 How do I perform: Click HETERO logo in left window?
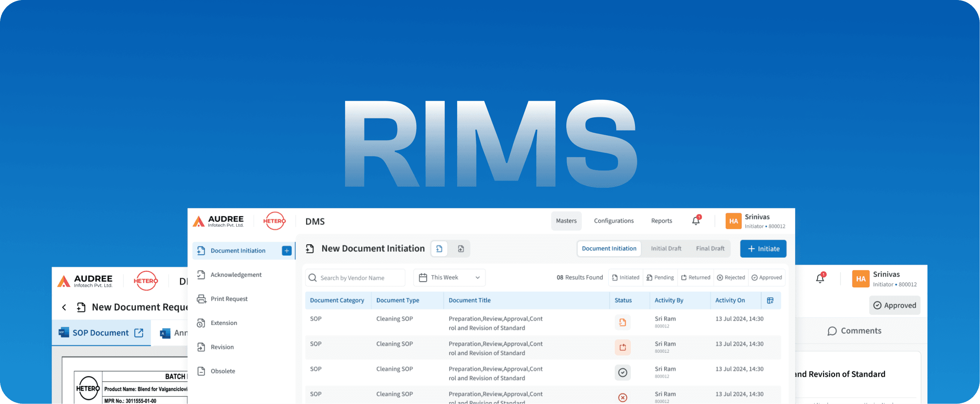(146, 281)
